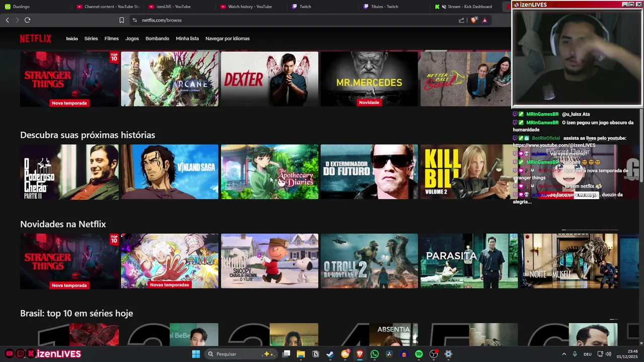
Task: Open the taskbar app showing a notification badge
Action: click(345, 354)
